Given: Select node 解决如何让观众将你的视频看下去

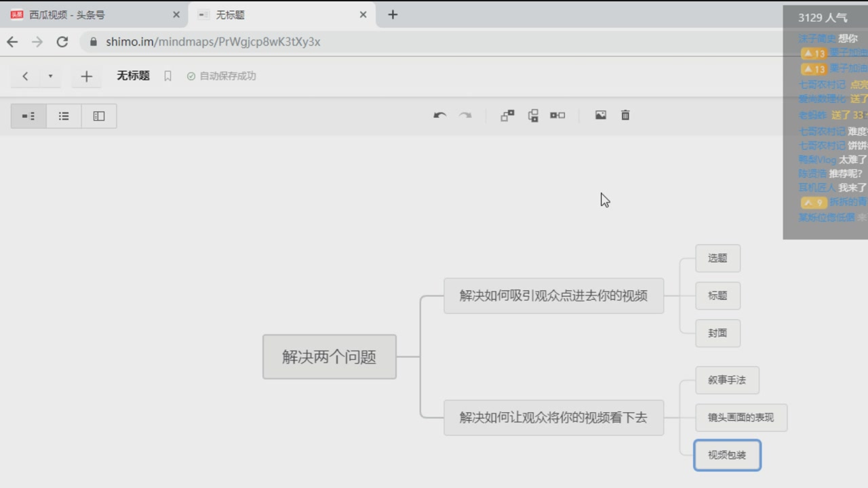Looking at the screenshot, I should 553,418.
